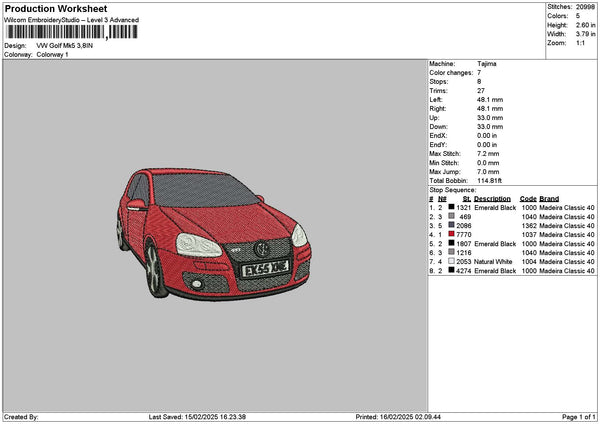
Task: Click the "N#" column header
Action: coord(442,199)
